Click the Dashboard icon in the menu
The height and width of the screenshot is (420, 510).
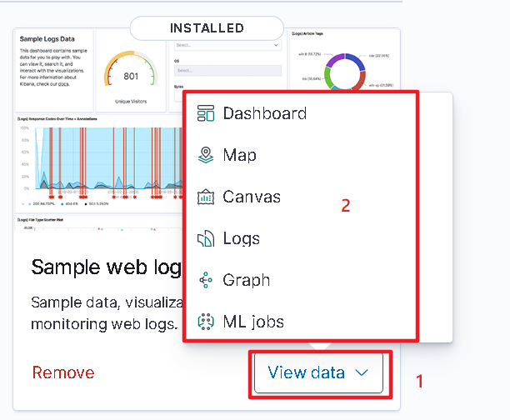[x=206, y=113]
